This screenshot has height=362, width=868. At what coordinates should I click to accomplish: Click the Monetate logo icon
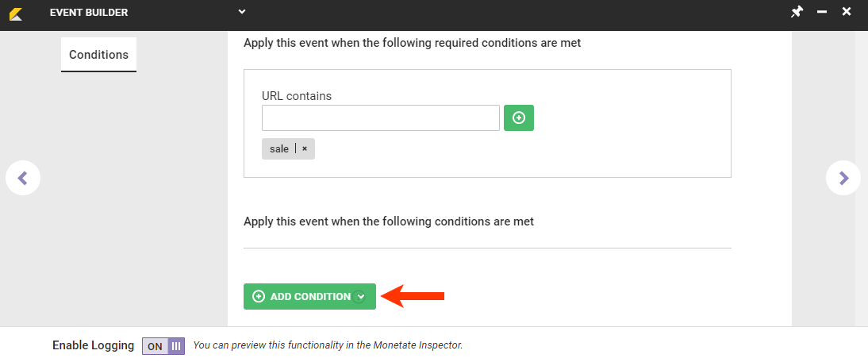[x=15, y=13]
